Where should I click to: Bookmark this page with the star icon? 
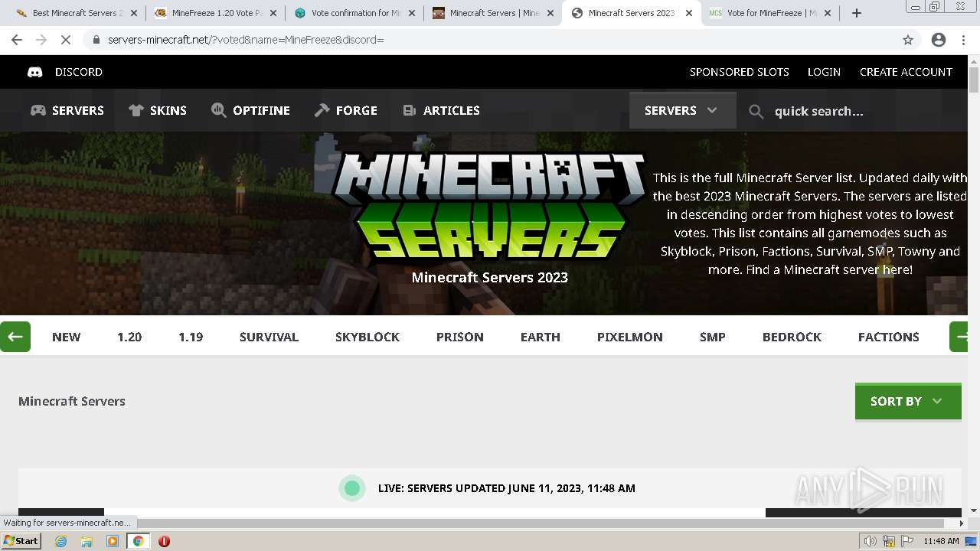click(908, 40)
